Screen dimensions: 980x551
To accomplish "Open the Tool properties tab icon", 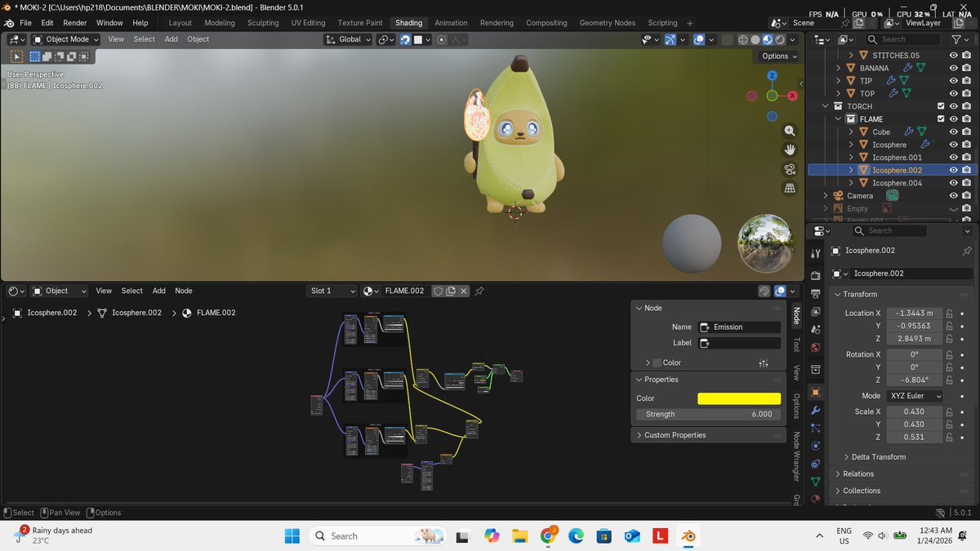I will [815, 254].
